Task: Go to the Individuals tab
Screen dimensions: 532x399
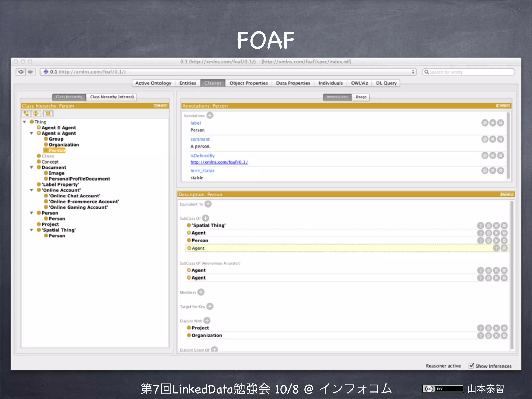Action: coord(330,83)
